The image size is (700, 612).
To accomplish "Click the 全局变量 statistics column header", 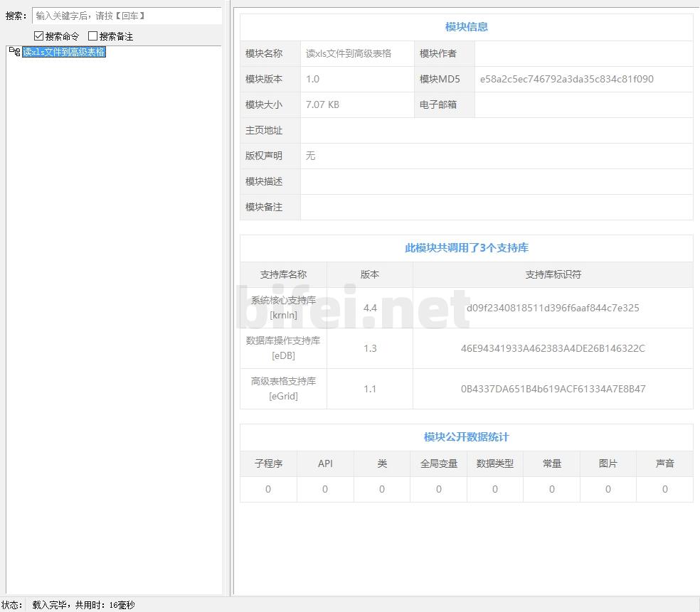I will 438,463.
